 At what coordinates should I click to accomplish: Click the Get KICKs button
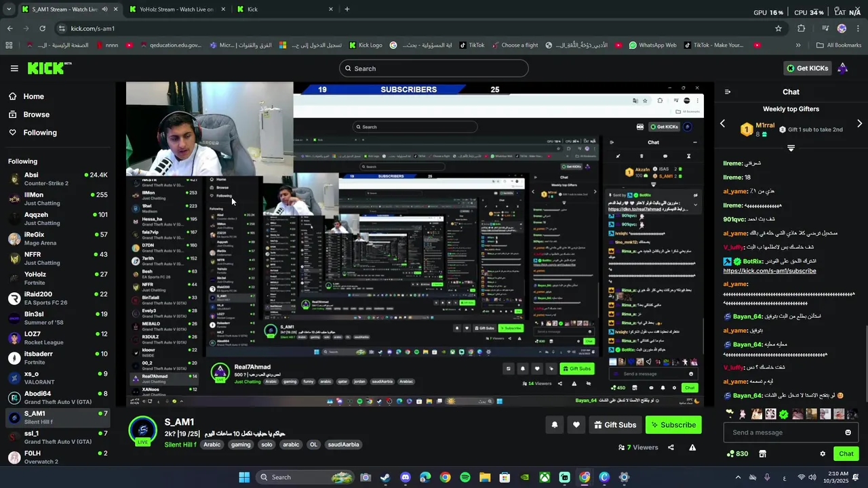click(x=807, y=68)
